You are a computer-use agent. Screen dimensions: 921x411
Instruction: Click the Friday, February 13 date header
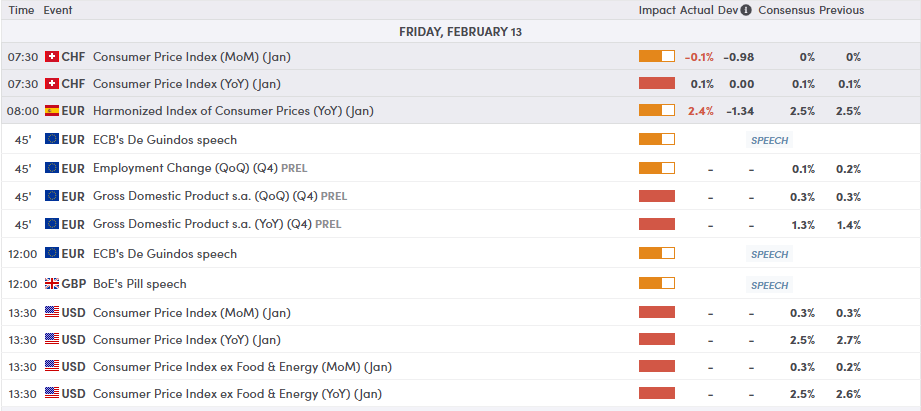click(x=460, y=32)
